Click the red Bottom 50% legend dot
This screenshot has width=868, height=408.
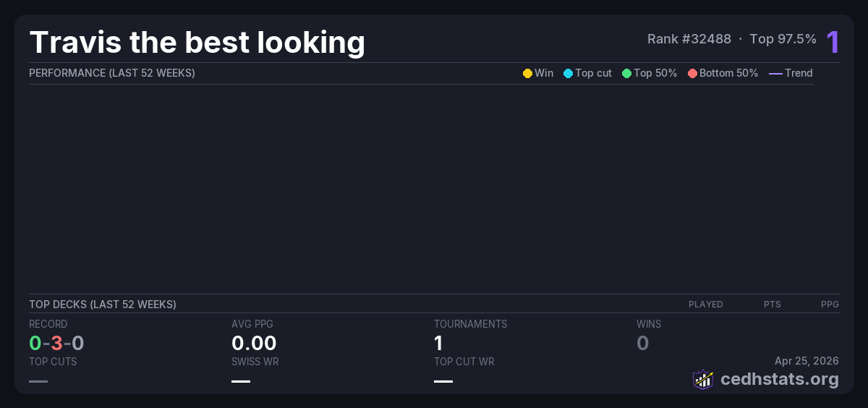click(692, 73)
